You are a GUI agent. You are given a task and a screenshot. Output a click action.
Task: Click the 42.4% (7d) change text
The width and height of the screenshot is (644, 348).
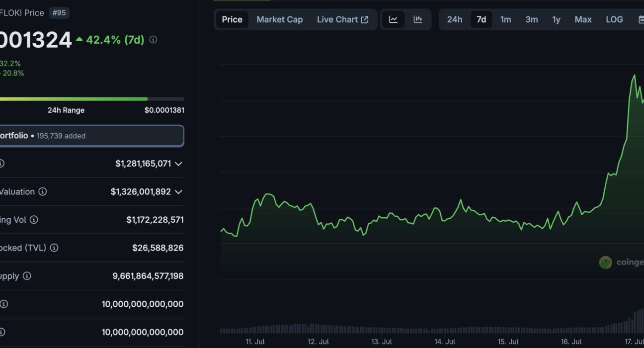pyautogui.click(x=115, y=40)
